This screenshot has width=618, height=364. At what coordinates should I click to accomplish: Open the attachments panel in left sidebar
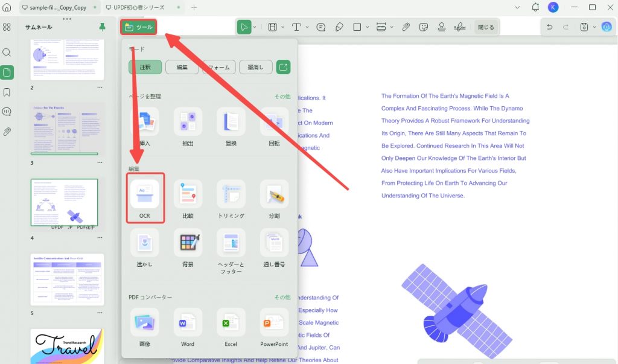(x=7, y=132)
